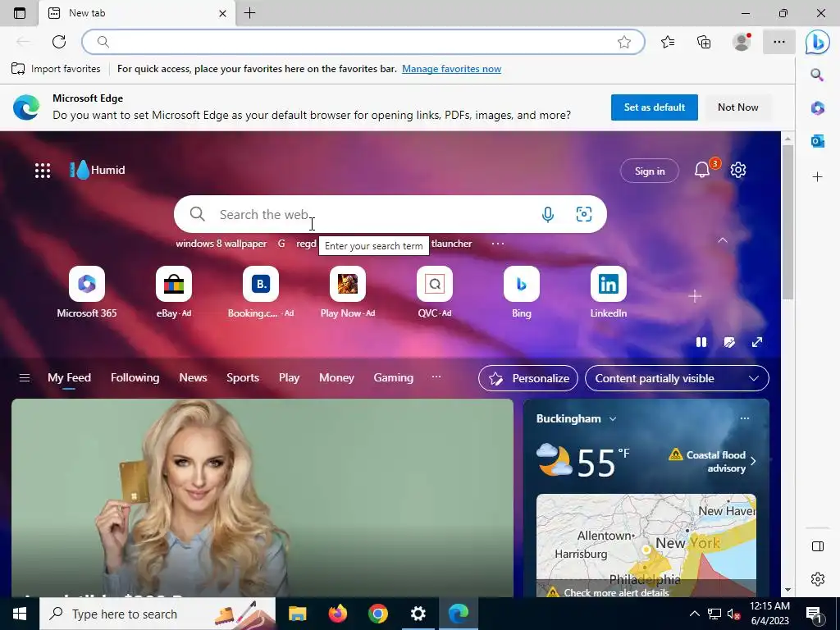Open the Favorites list icon
This screenshot has height=630, width=840.
668,42
